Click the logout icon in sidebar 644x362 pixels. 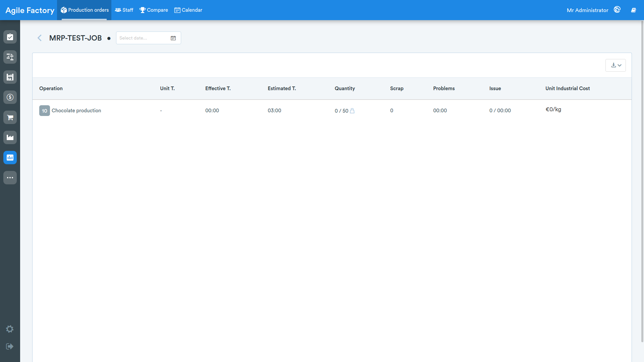[10, 346]
